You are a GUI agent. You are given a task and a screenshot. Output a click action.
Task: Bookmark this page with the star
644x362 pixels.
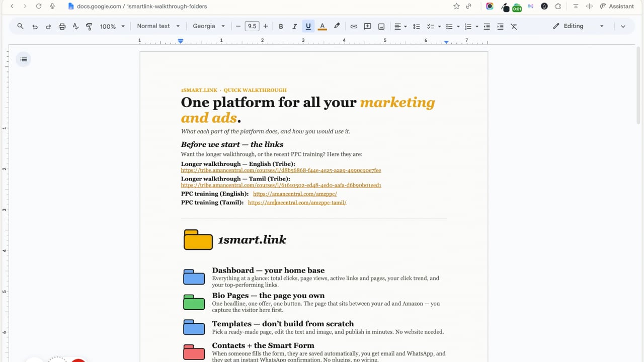click(456, 6)
